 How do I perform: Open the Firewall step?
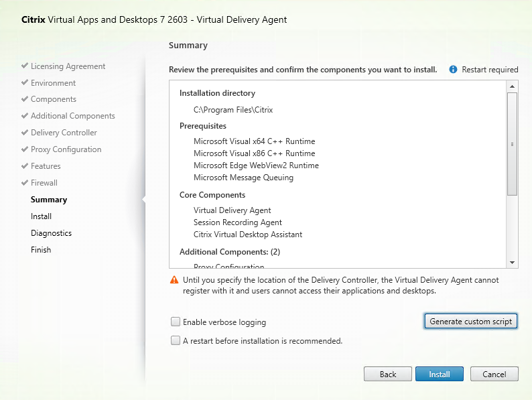(x=44, y=182)
